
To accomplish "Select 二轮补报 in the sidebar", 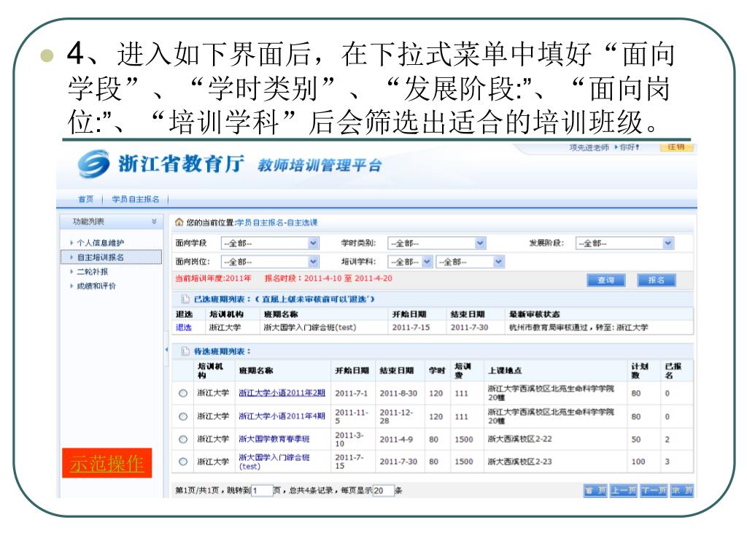I will coord(93,271).
